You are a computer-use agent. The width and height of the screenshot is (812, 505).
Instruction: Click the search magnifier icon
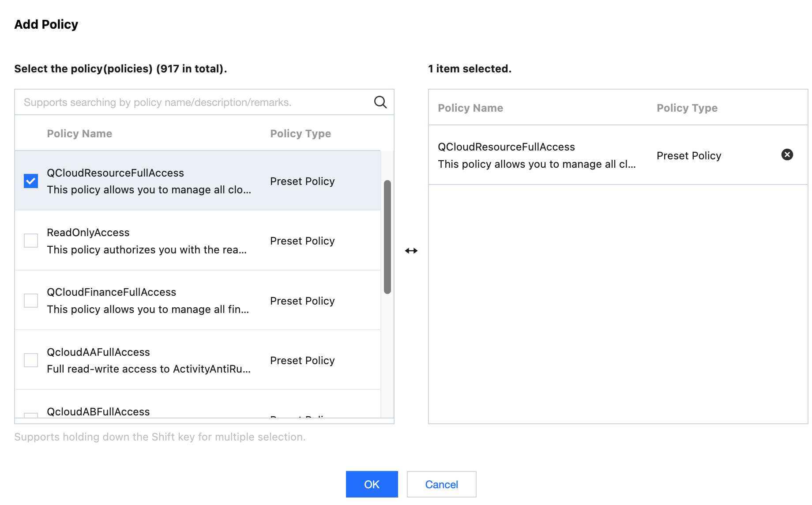coord(380,102)
